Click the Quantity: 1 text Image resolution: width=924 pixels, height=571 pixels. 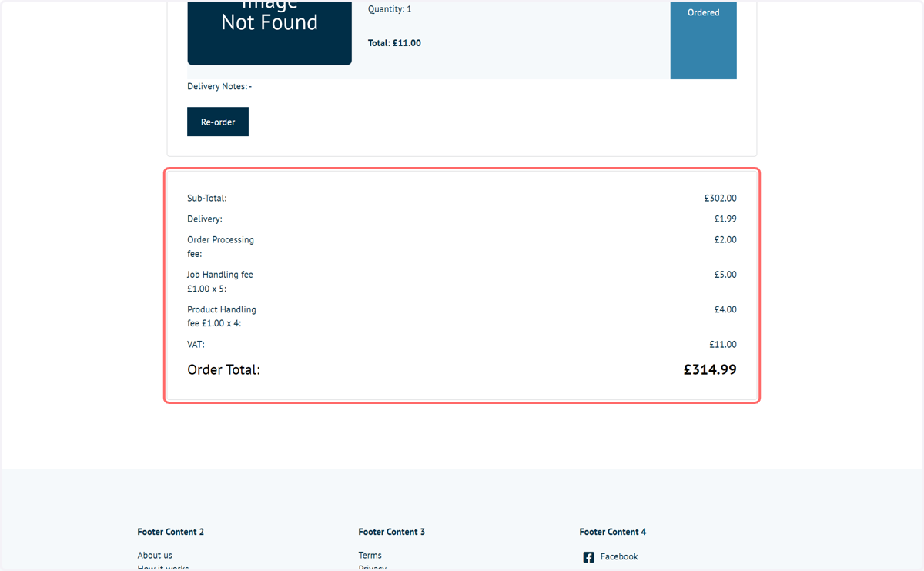click(x=390, y=9)
